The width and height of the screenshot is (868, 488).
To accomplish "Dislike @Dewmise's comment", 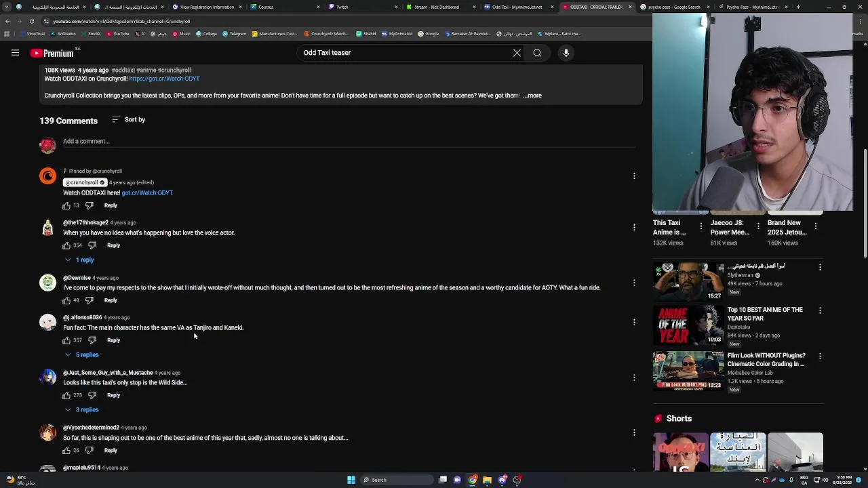I will click(x=90, y=300).
